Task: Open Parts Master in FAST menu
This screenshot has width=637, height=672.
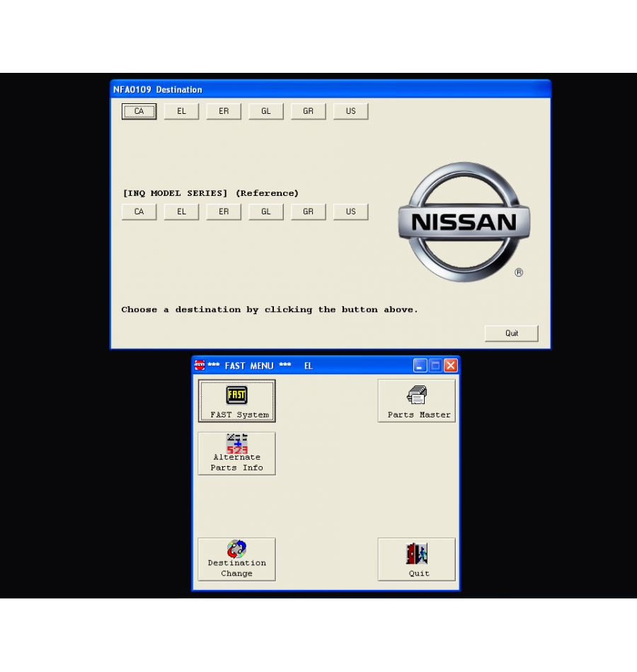Action: (416, 400)
